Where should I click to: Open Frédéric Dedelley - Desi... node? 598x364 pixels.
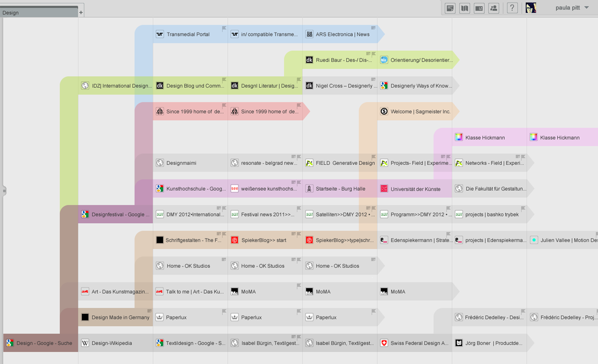489,317
